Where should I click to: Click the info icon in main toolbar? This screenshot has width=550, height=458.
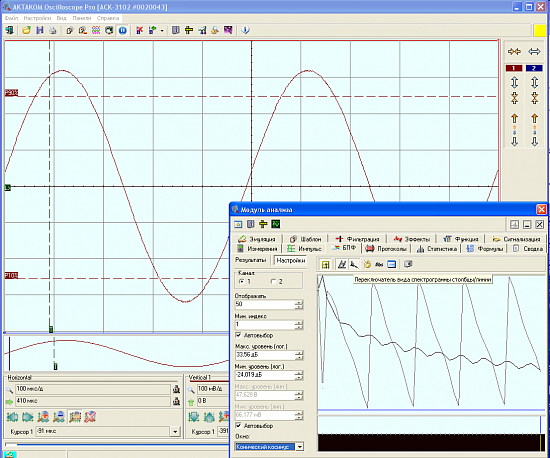click(245, 31)
